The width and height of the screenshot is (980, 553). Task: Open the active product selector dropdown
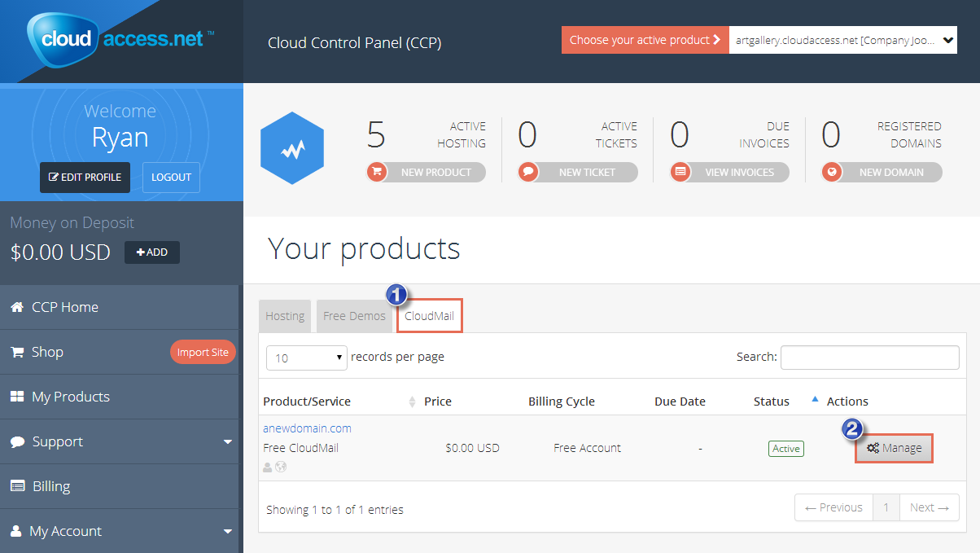(843, 40)
